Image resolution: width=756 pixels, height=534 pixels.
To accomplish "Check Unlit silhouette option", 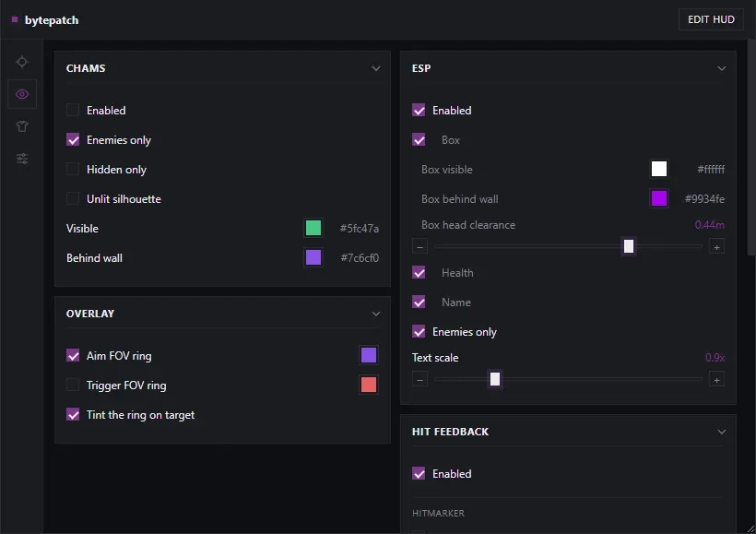I will (x=73, y=198).
